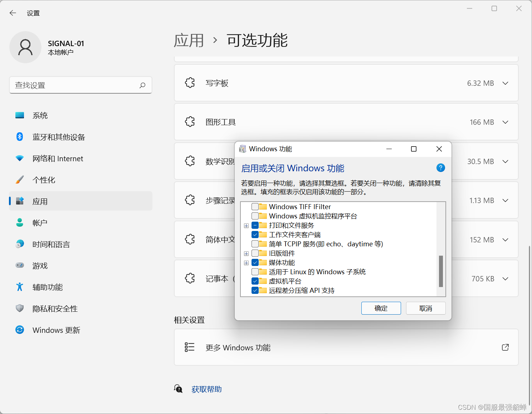532x414 pixels.
Task: Click the gamepad icon for 游戏
Action: click(20, 266)
